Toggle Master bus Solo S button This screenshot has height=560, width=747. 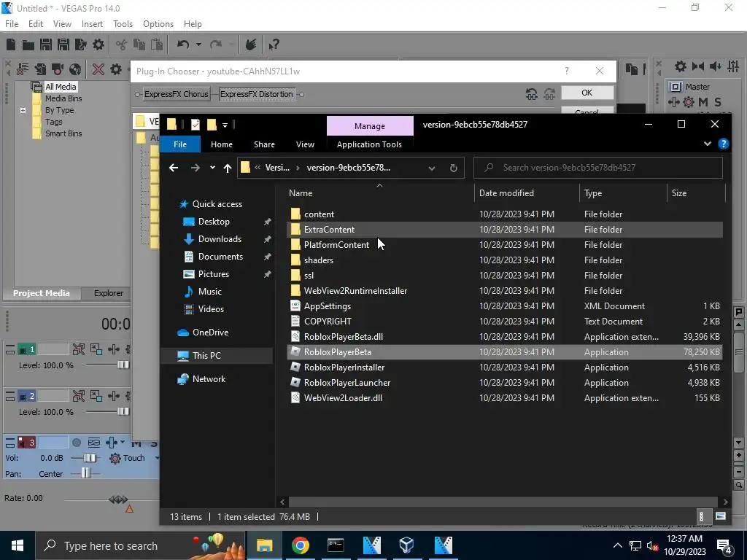click(x=718, y=102)
